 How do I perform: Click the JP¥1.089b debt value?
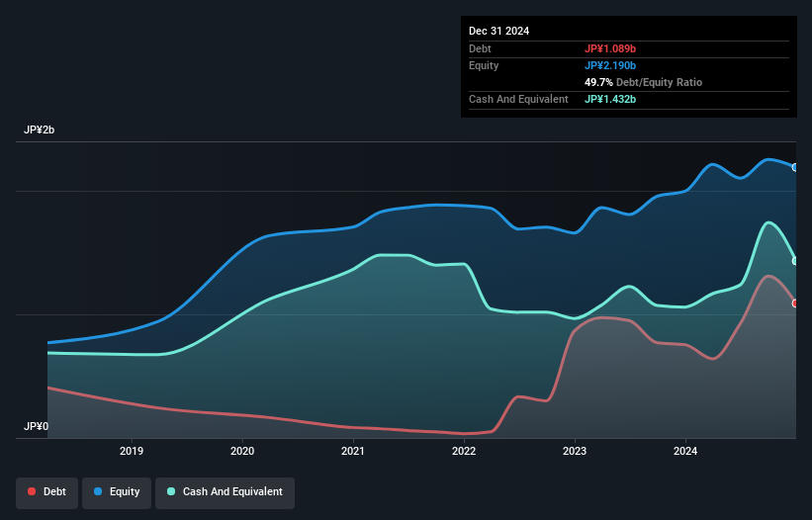[x=610, y=48]
